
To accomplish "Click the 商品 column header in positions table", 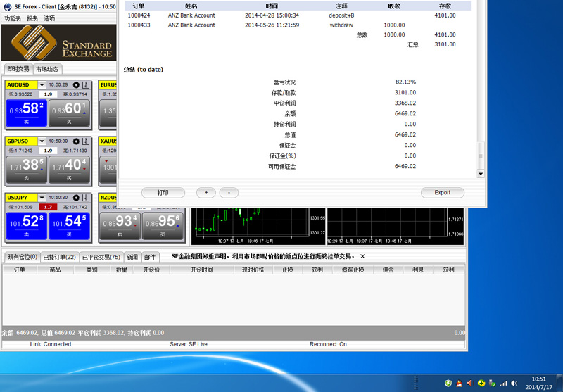I will (x=56, y=270).
